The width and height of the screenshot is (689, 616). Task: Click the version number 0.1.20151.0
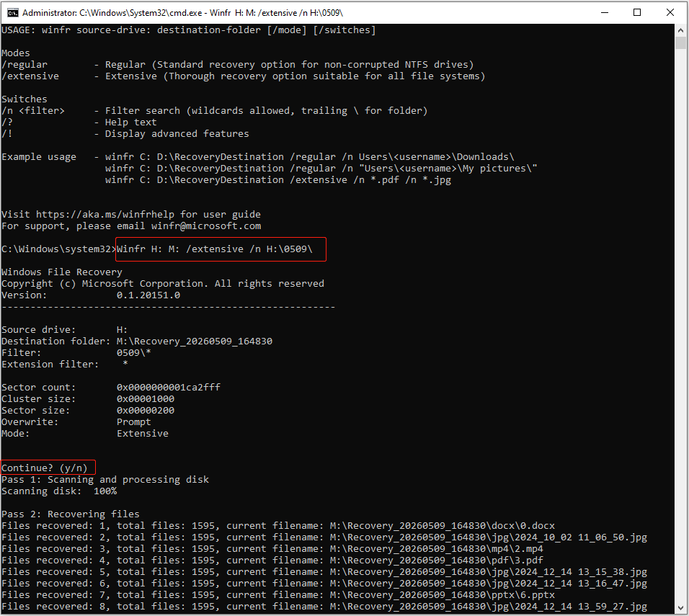click(148, 295)
